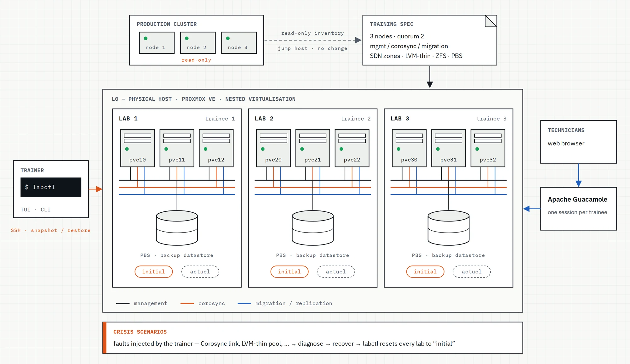The width and height of the screenshot is (630, 364).
Task: Click Lab 1 initial snapshot pill
Action: pos(154,272)
